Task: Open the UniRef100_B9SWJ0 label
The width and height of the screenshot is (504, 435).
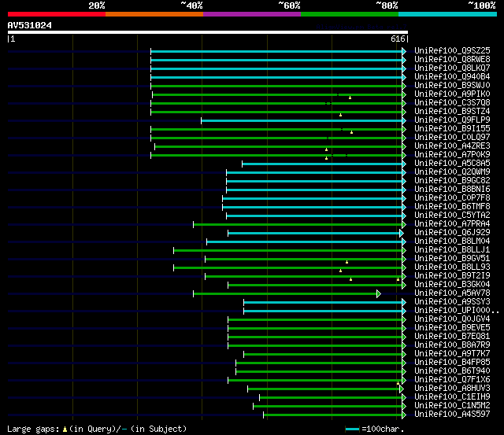Action: pyautogui.click(x=452, y=86)
